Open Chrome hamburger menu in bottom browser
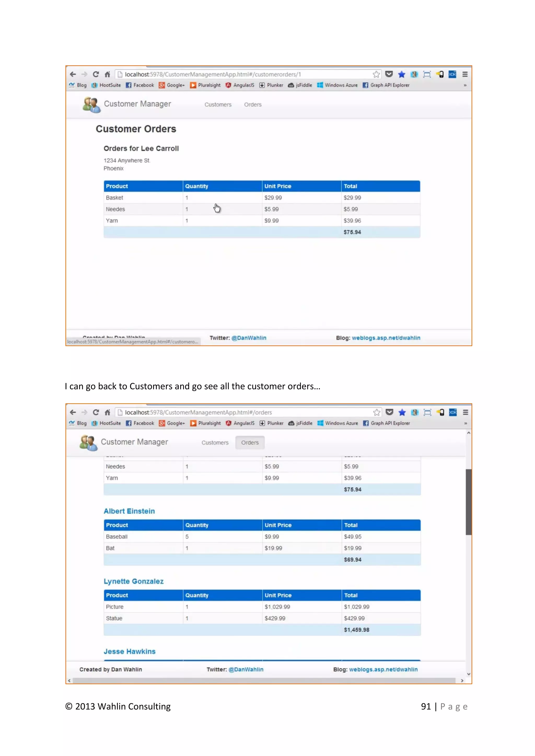The height and width of the screenshot is (756, 535). (x=465, y=412)
